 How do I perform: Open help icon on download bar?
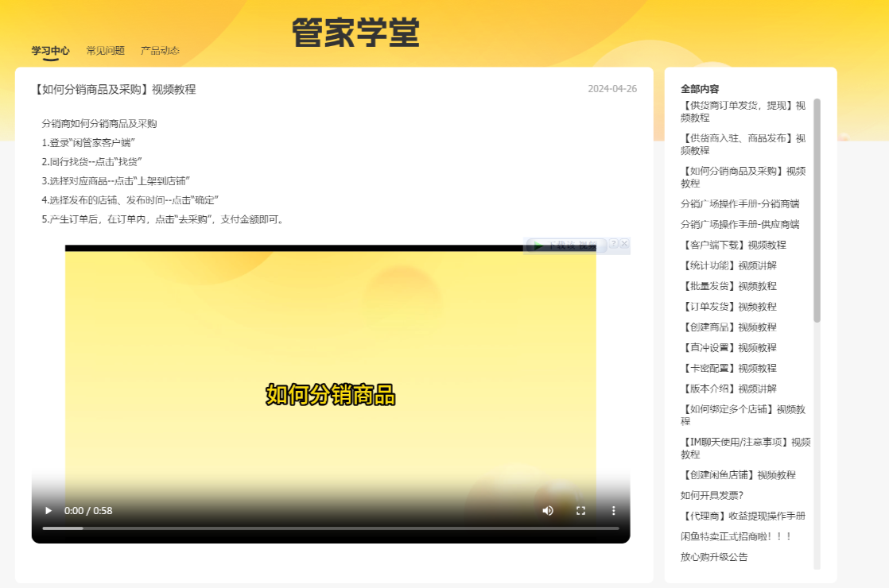tap(614, 244)
